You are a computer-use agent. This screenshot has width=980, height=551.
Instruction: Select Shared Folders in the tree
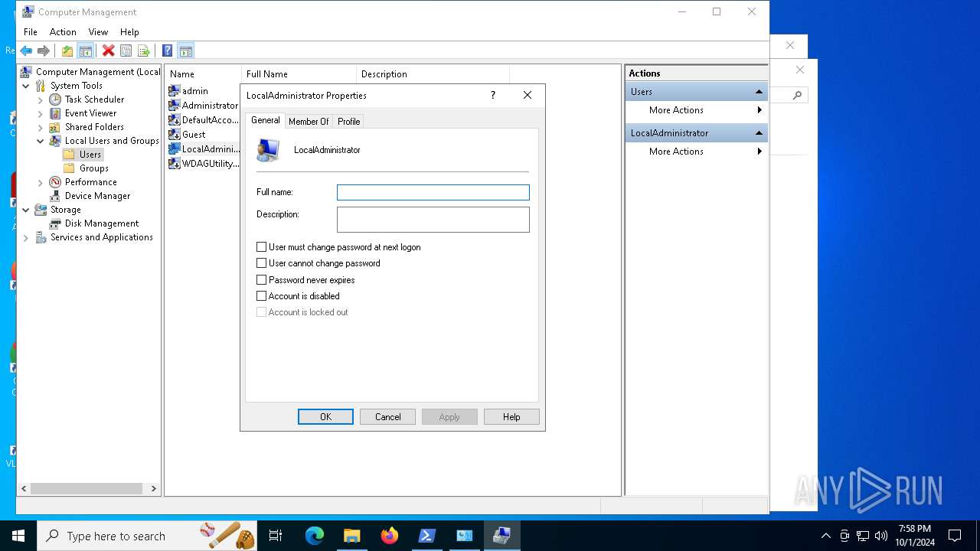pos(94,127)
